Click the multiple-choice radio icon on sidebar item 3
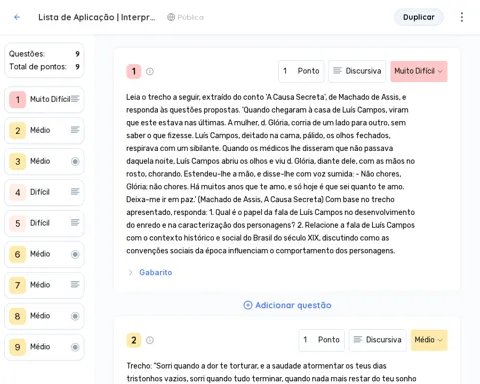Viewport: 480px width, 384px height. pyautogui.click(x=75, y=161)
